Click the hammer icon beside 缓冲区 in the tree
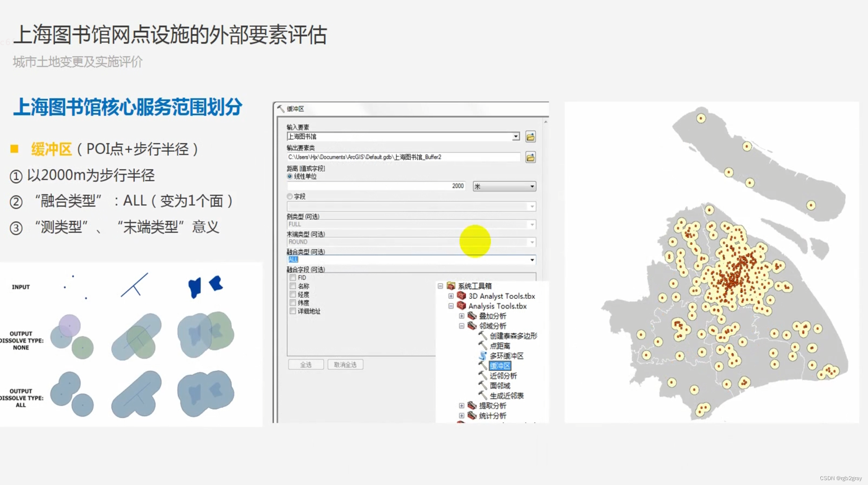The height and width of the screenshot is (485, 868). tap(482, 365)
